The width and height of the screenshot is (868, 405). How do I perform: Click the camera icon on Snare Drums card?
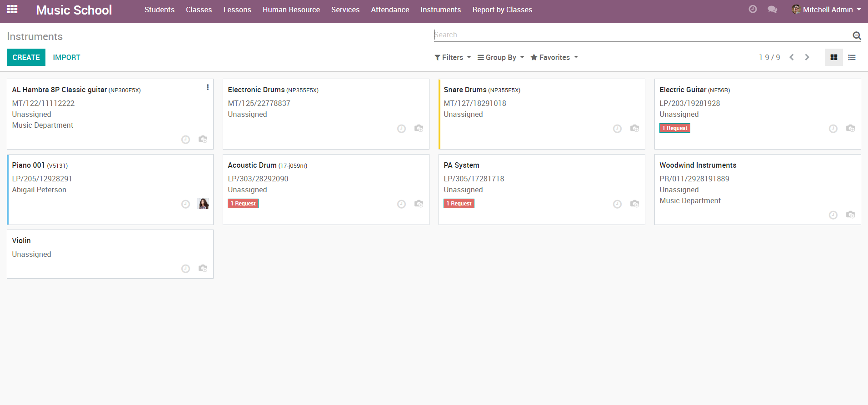coord(634,129)
